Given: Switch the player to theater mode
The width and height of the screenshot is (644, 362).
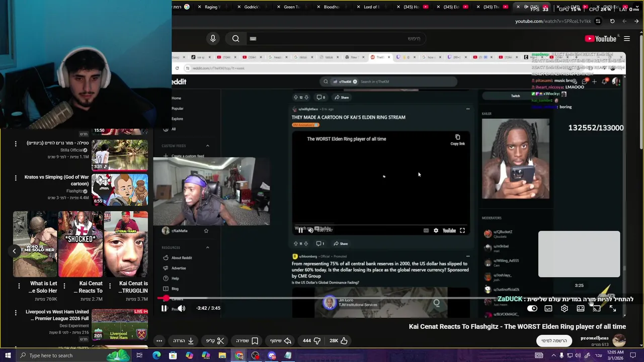Looking at the screenshot, I should [581, 308].
